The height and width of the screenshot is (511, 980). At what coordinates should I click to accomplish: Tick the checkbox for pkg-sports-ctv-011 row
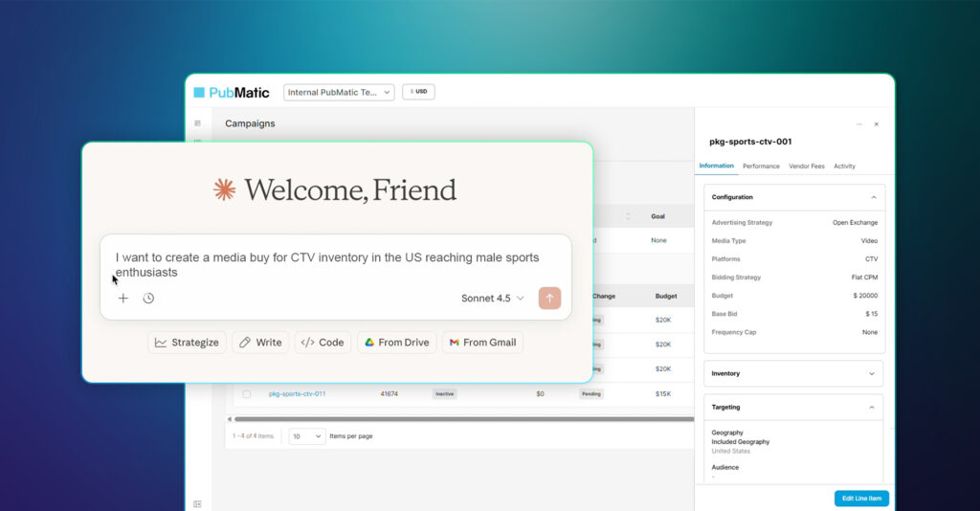point(246,393)
